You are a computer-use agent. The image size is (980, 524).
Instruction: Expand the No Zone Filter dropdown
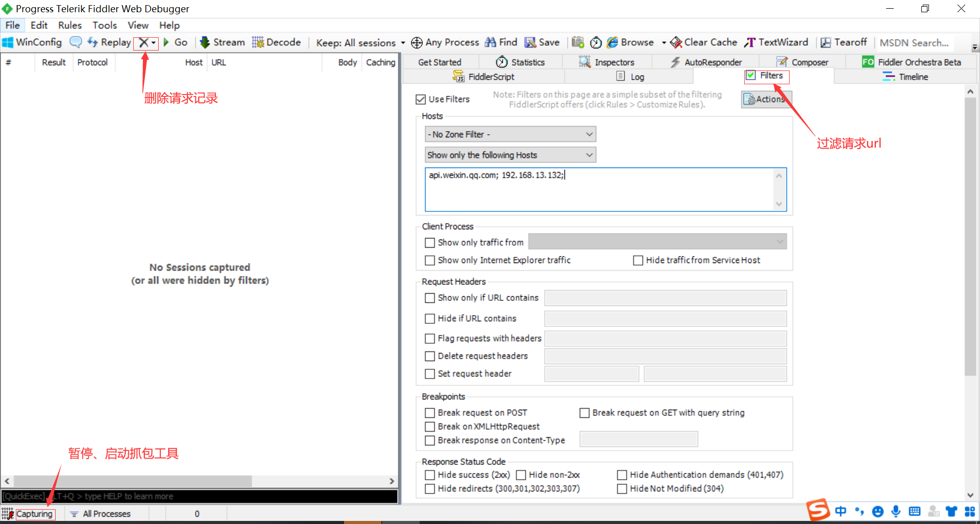pyautogui.click(x=510, y=134)
